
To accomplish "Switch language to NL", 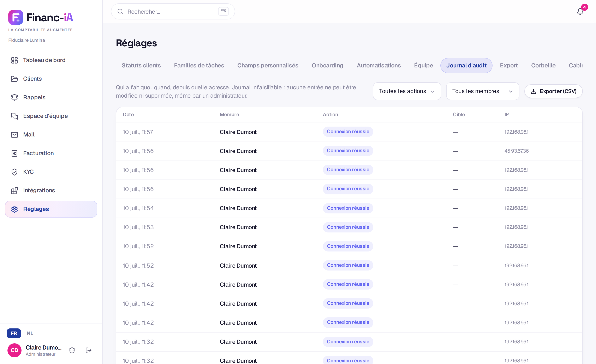I will [30, 333].
